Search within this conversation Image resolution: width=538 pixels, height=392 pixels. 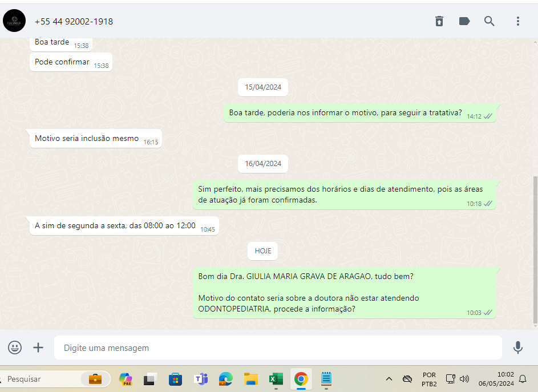coord(490,21)
